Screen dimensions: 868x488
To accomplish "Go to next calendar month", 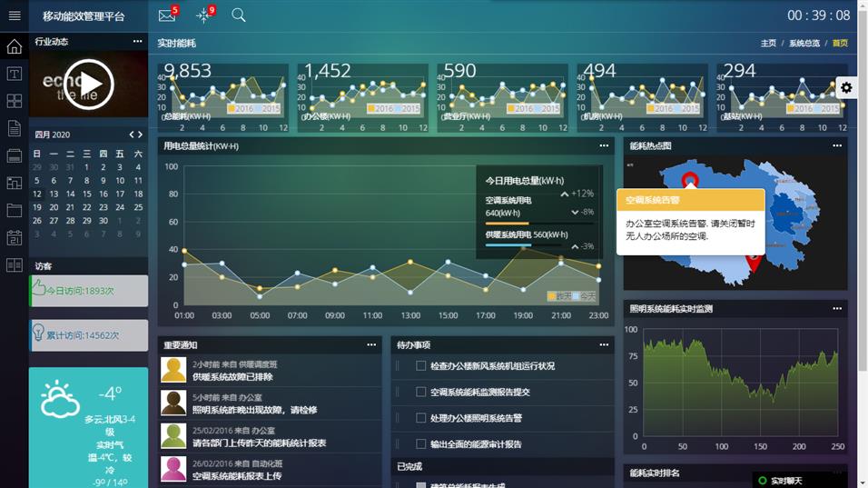I will [140, 134].
